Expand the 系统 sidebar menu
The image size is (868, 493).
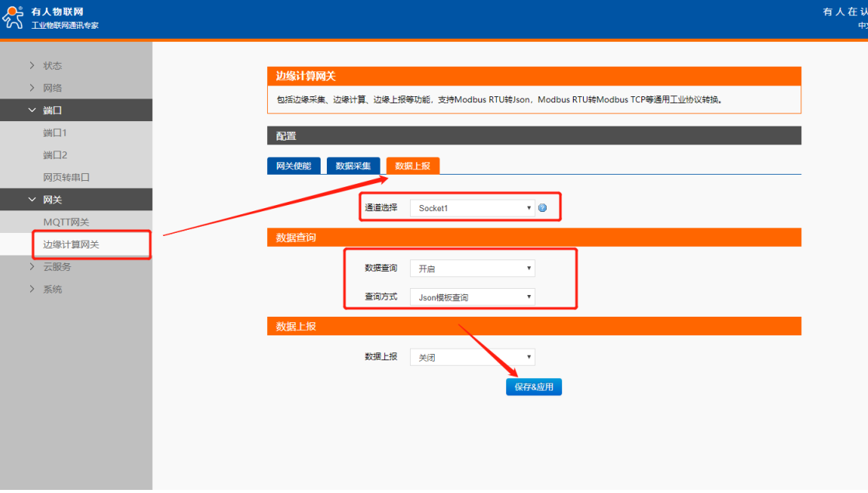click(52, 289)
